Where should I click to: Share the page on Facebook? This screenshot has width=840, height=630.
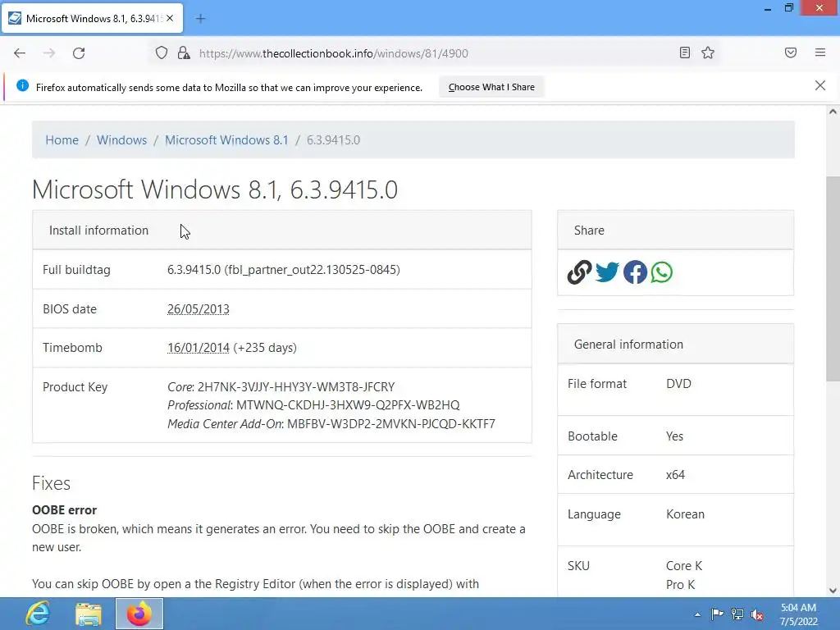pos(635,272)
